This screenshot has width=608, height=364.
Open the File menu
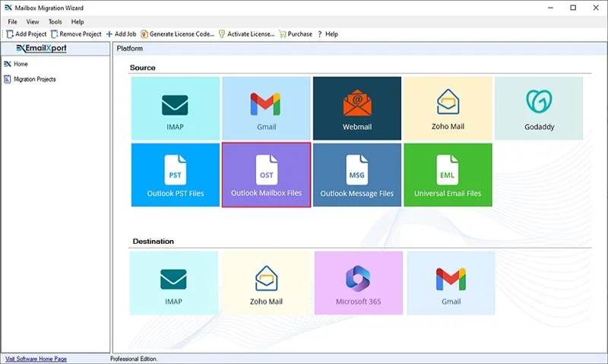(12, 22)
